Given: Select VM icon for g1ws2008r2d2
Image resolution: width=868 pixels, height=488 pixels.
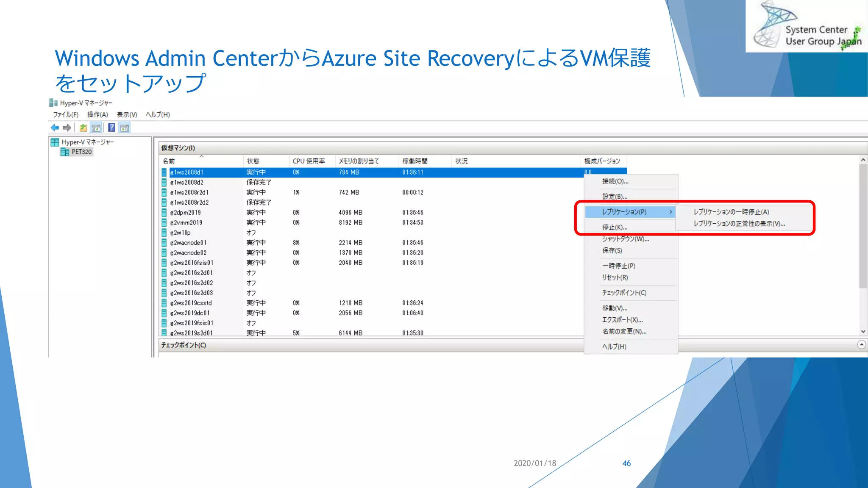Looking at the screenshot, I should click(164, 202).
